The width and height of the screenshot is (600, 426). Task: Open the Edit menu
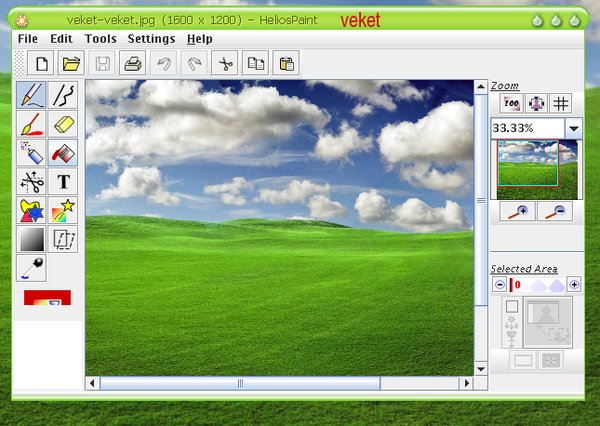61,39
